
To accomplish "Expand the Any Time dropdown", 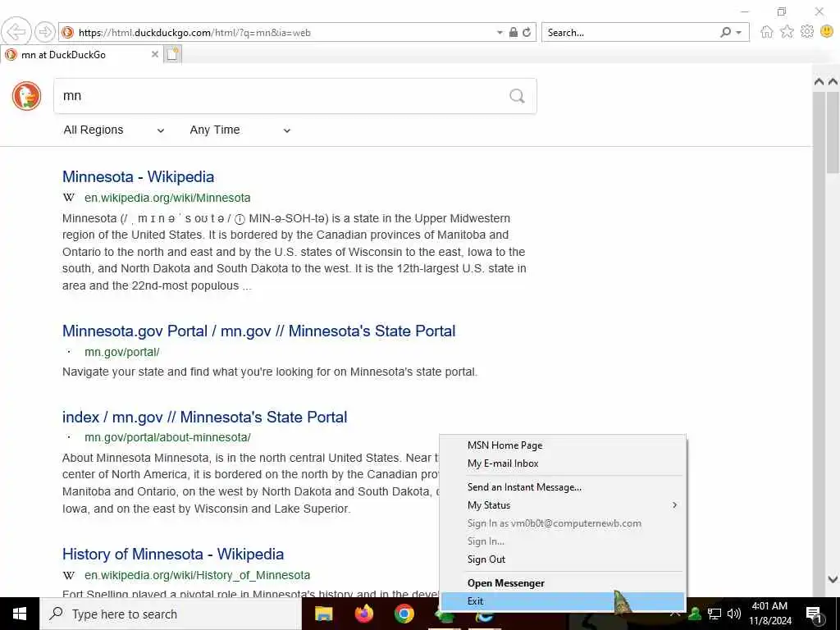I will (x=240, y=130).
